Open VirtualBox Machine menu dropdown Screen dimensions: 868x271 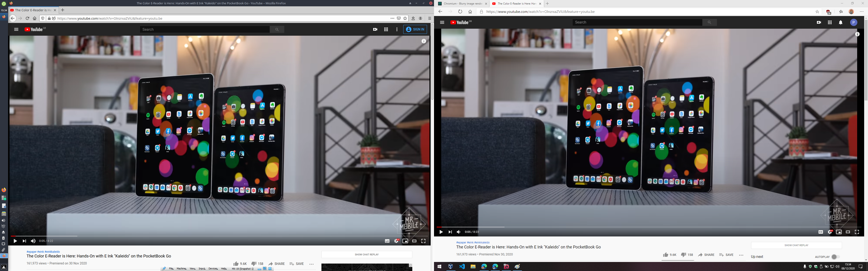[182, 269]
